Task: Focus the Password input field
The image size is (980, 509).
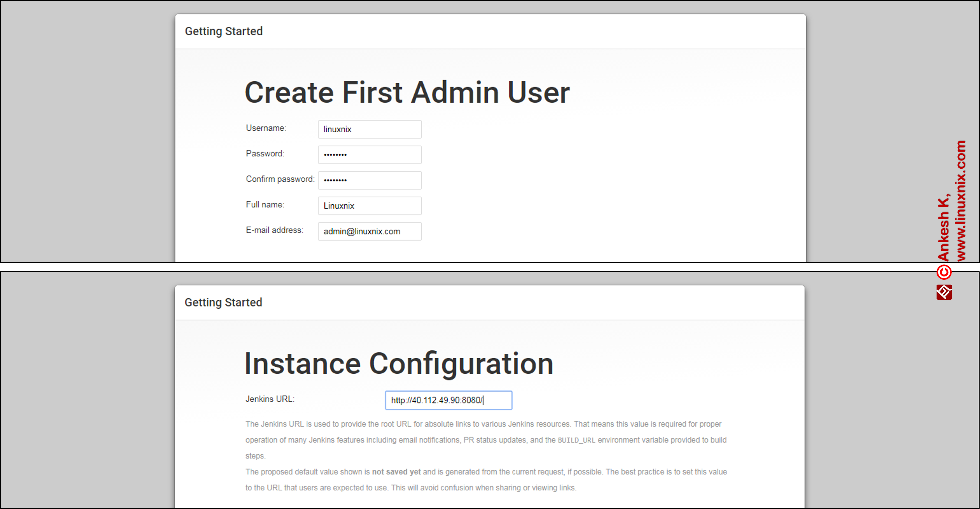Action: tap(369, 155)
